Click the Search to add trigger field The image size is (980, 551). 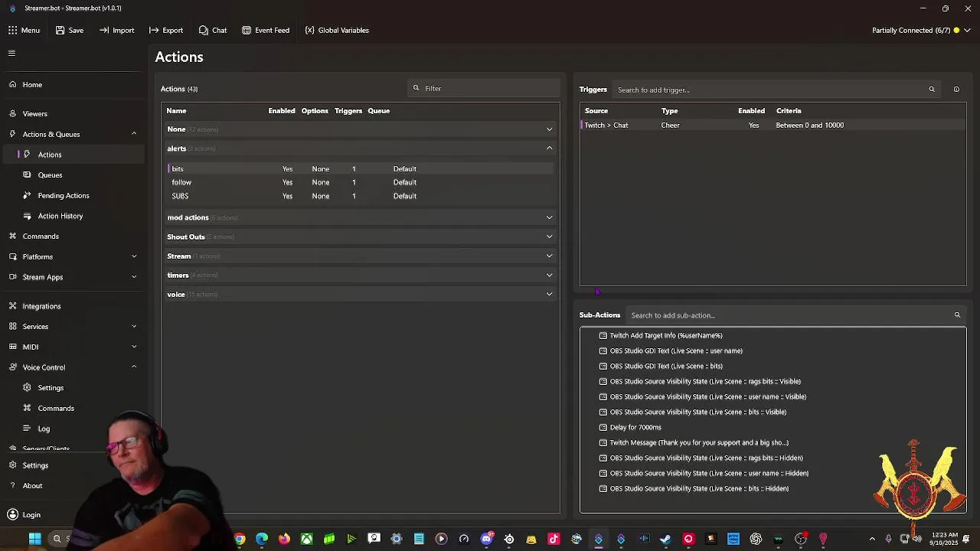coord(776,90)
